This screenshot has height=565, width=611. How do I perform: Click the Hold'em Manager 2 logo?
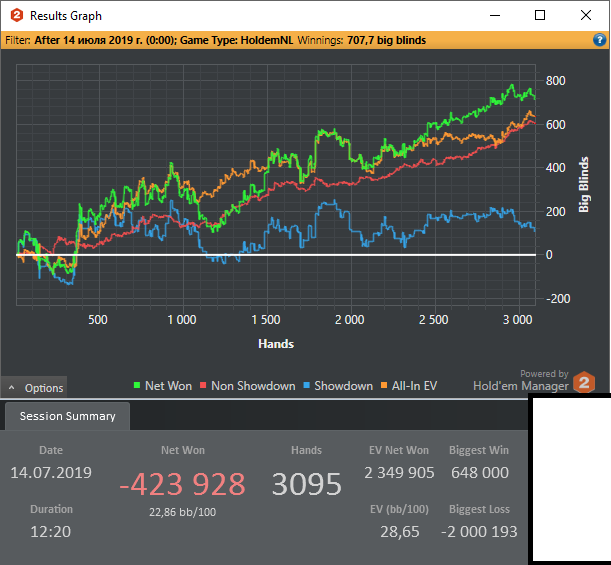click(584, 384)
